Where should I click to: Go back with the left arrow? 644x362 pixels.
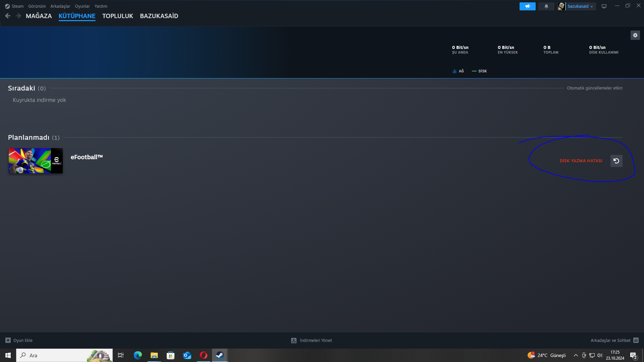tap(8, 16)
